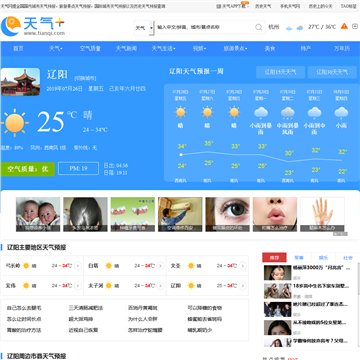Open the eye close-up thumbnail

tap(227, 214)
